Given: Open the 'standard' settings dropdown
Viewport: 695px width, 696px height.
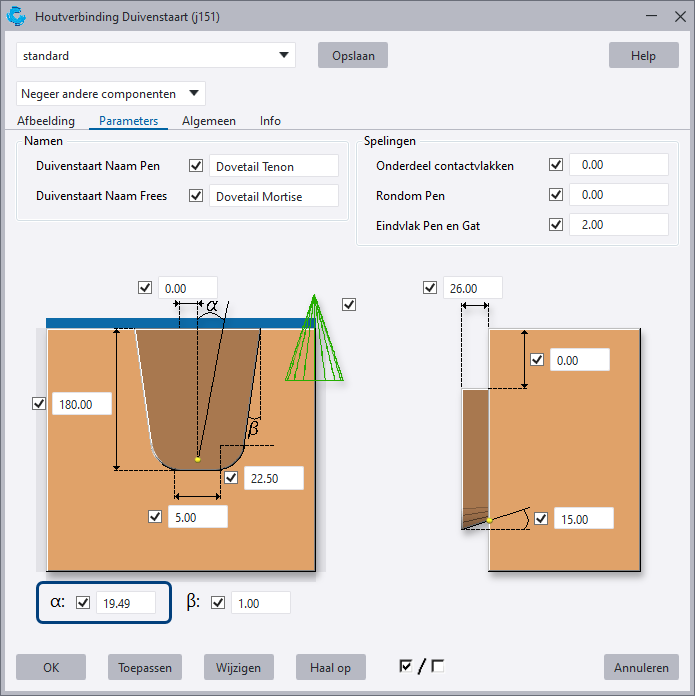Looking at the screenshot, I should coord(156,56).
